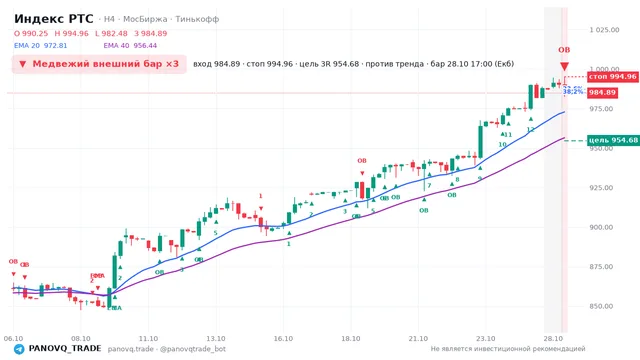Viewport: 640px width, 360px height.
Task: Click the 975.00 price axis label
Action: (601, 109)
